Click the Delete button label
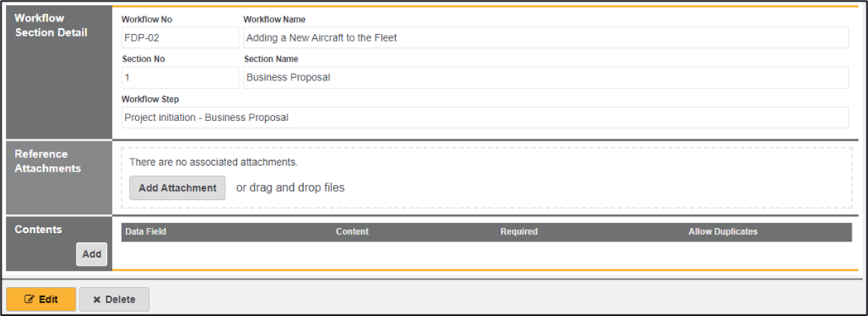Viewport: 868px width, 316px height. click(x=120, y=299)
